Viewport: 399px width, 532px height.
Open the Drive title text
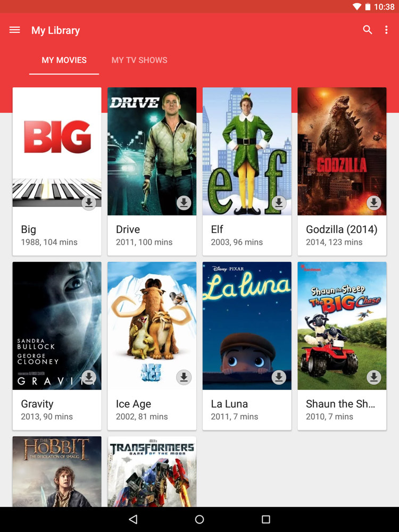tap(128, 229)
